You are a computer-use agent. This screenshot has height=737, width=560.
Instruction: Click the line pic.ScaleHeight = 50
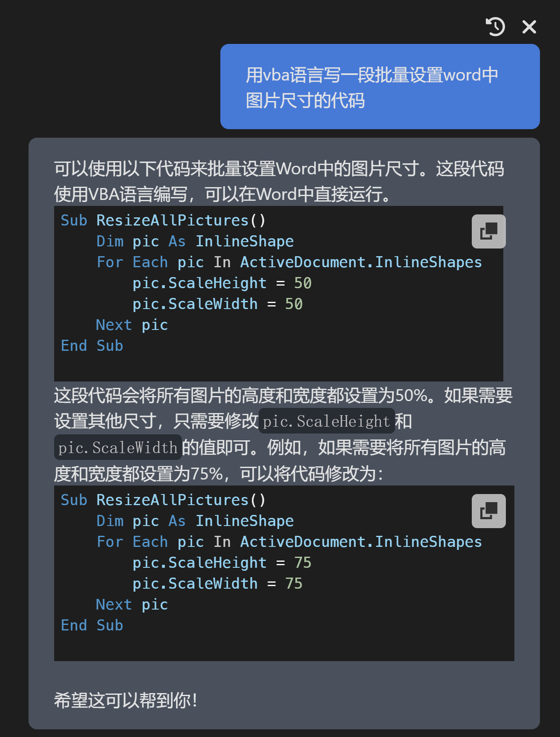pyautogui.click(x=222, y=283)
